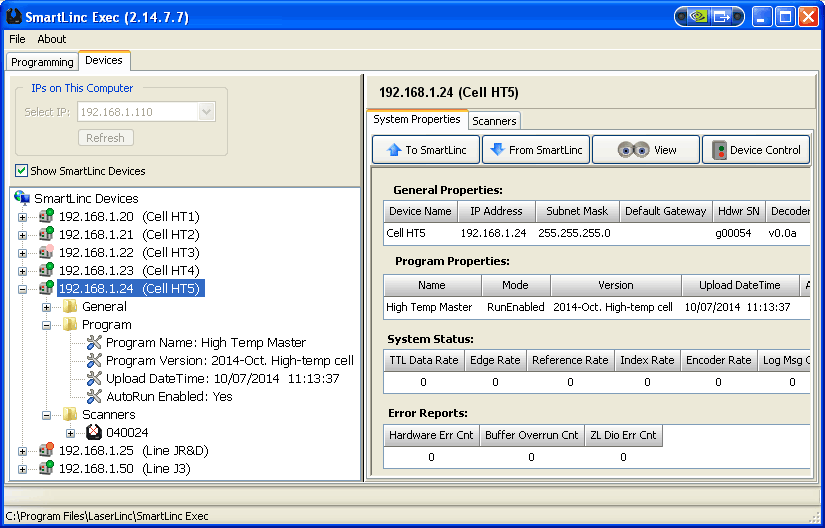825x528 pixels.
Task: Switch to the Programming tab
Action: click(42, 62)
